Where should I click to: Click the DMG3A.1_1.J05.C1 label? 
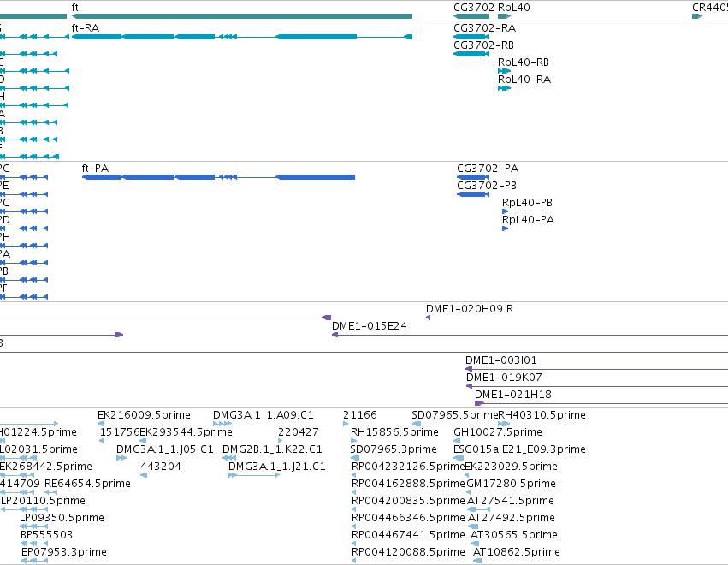pos(165,449)
